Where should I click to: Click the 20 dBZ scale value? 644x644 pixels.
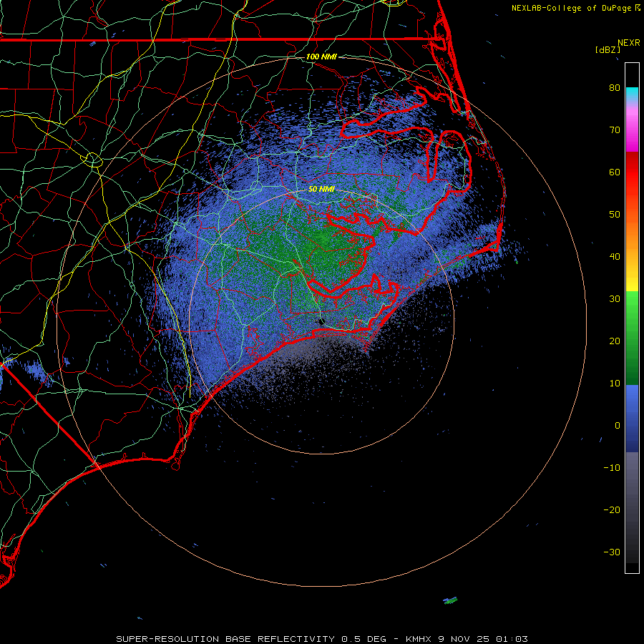click(615, 341)
